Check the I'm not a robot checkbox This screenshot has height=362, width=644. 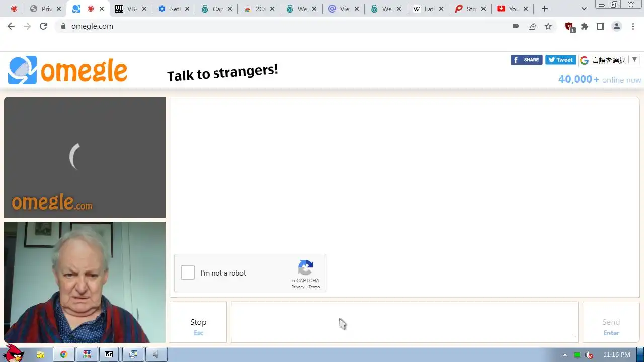pyautogui.click(x=188, y=273)
